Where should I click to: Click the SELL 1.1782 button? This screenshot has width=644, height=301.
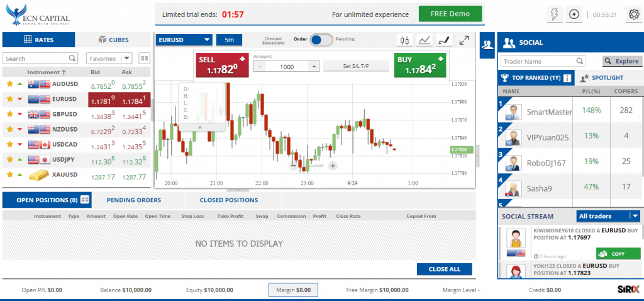click(222, 65)
